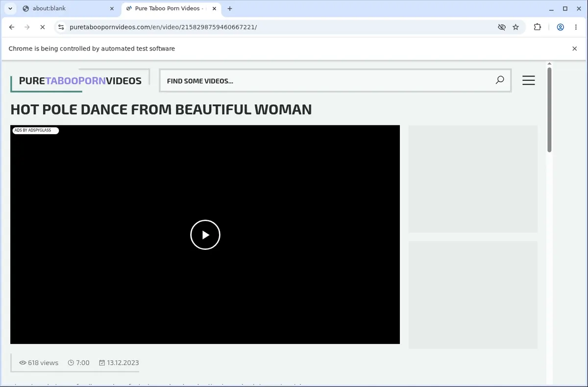Open the PureTabooPornVideos logo link
This screenshot has width=588, height=387.
click(x=80, y=81)
